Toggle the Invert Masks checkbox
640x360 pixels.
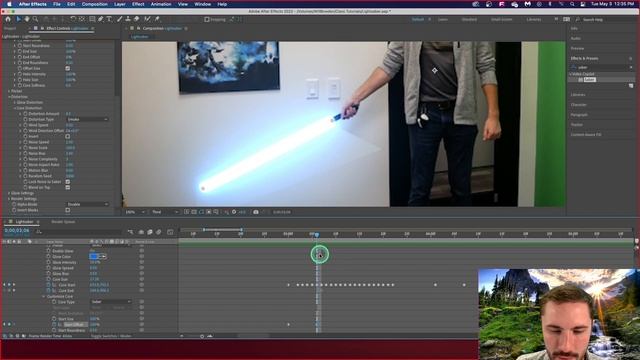coord(68,210)
